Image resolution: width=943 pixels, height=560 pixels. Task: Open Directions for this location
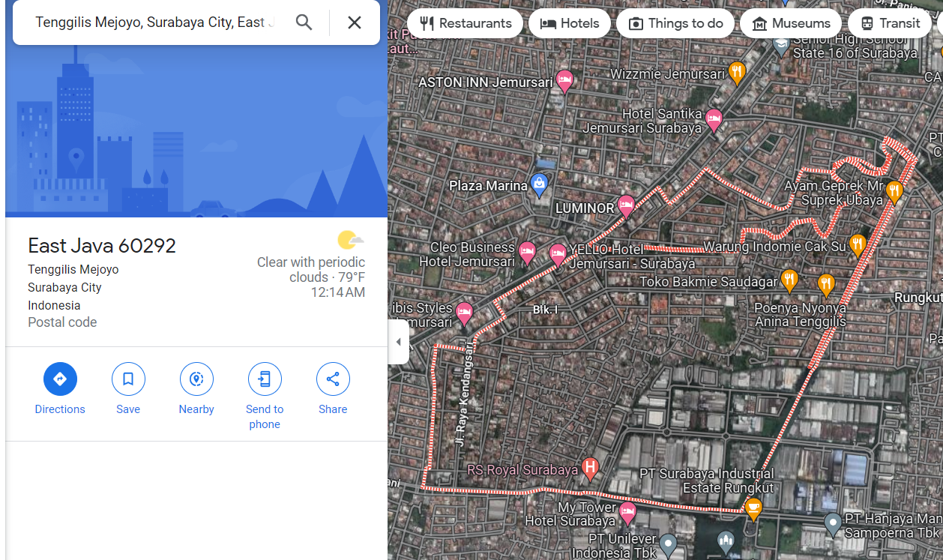coord(60,379)
